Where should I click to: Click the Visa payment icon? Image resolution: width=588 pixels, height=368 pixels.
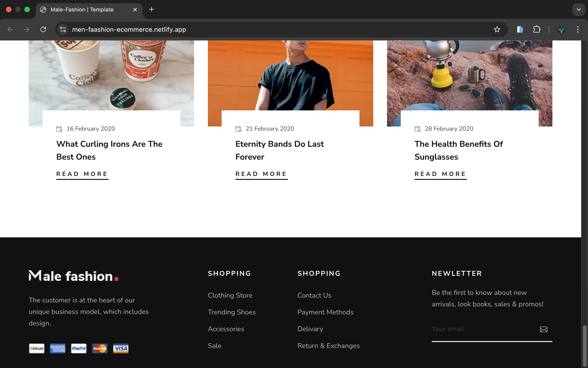coord(121,348)
